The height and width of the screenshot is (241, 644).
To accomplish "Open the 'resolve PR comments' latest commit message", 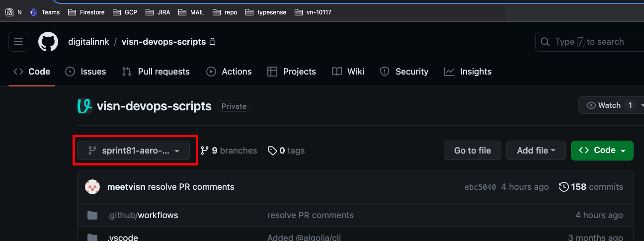I will coord(191,187).
